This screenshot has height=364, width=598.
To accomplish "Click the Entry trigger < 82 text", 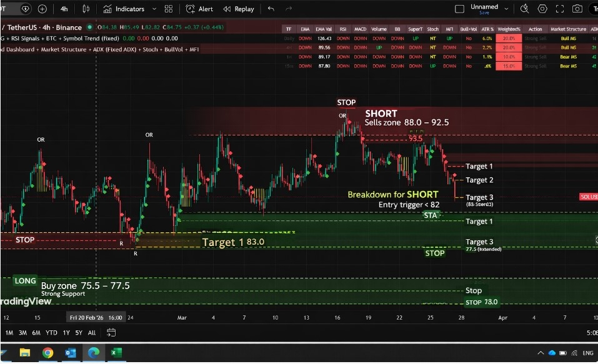I will 409,205.
